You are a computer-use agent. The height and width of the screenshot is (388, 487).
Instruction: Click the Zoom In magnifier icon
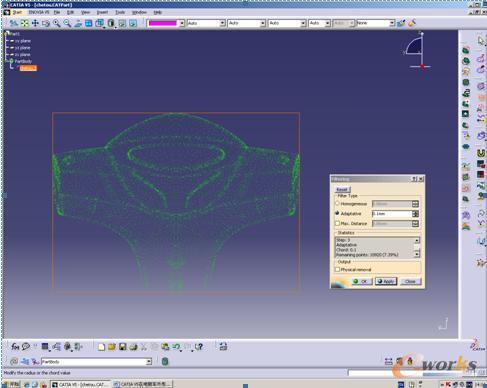(x=57, y=23)
